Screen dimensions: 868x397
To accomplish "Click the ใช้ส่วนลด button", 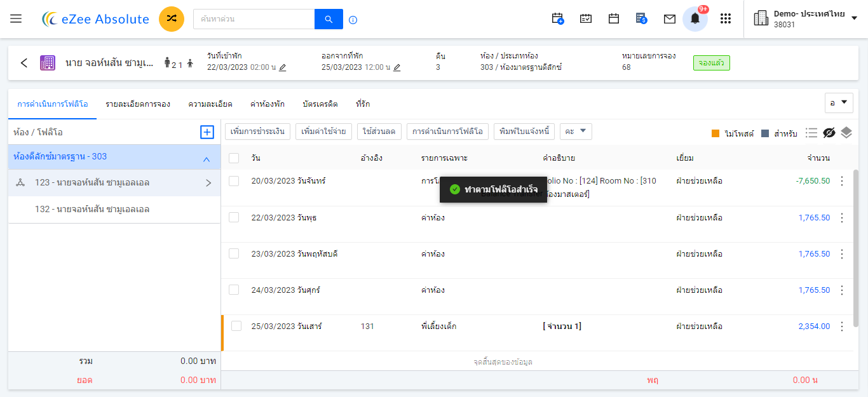I will click(x=379, y=131).
